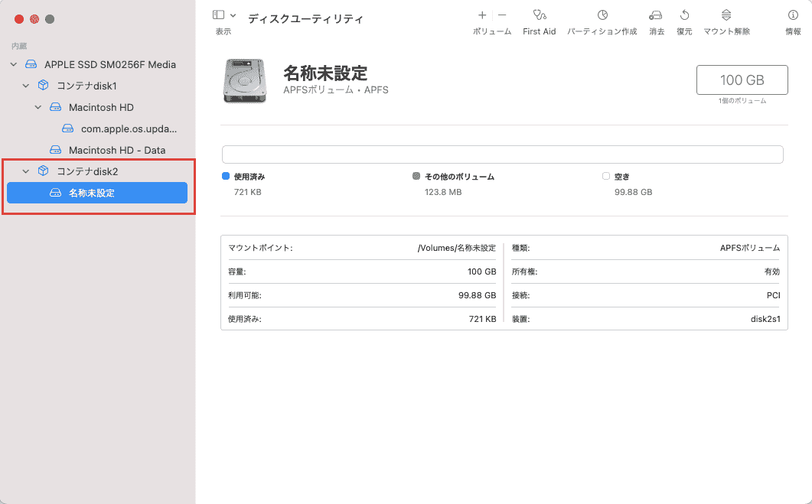Select the com.apple.os.upda... snapshot row
Viewport: 812px width, 504px height.
click(x=129, y=128)
